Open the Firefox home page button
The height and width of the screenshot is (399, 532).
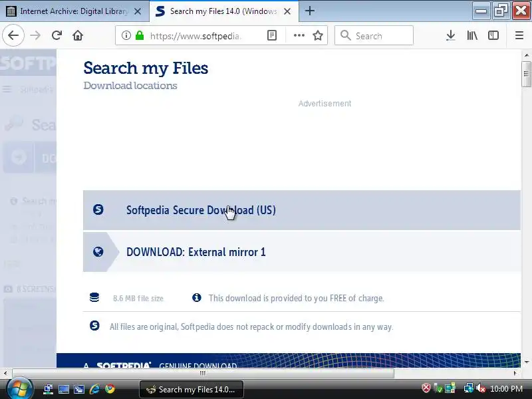78,35
